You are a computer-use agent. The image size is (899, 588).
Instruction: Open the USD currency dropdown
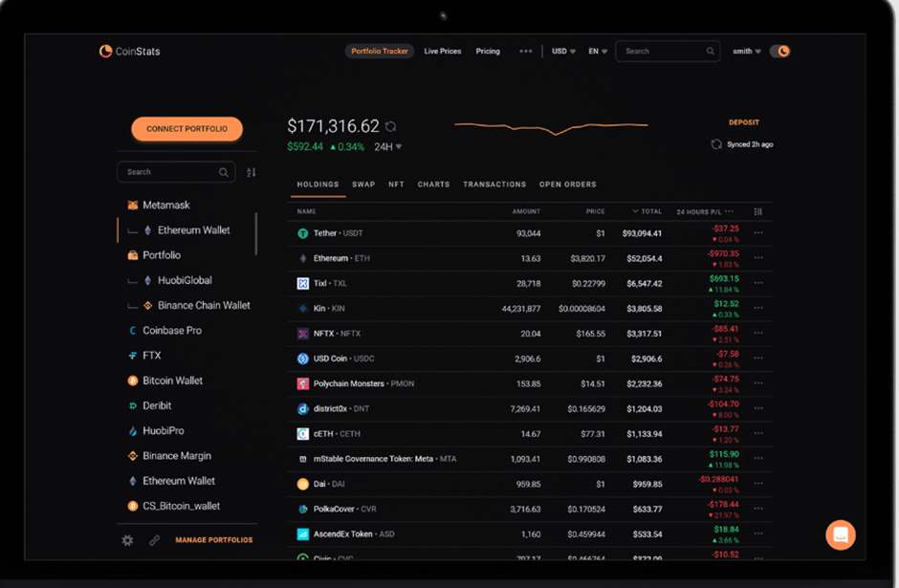pyautogui.click(x=560, y=51)
